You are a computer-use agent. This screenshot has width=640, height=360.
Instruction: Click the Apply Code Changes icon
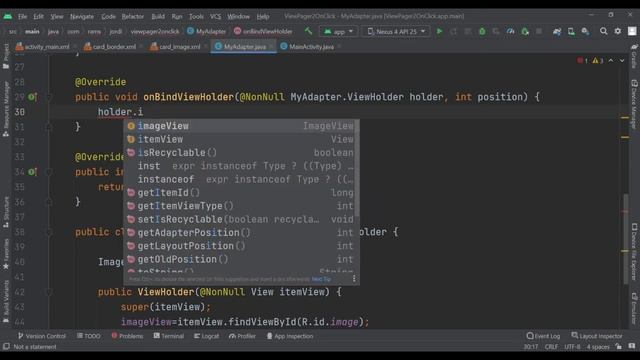coord(496,31)
